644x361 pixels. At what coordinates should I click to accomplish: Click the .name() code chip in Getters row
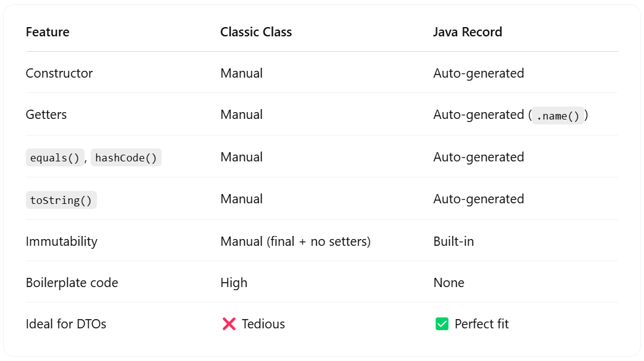pos(558,116)
